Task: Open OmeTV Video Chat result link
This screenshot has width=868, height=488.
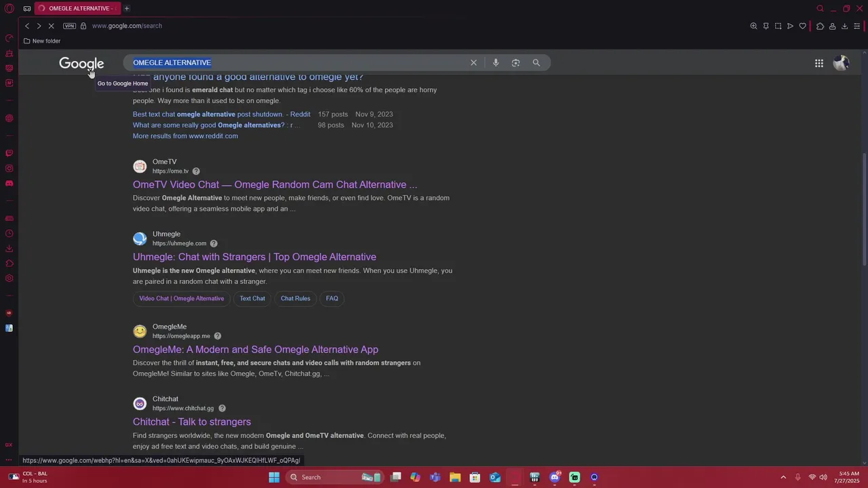Action: (x=275, y=184)
